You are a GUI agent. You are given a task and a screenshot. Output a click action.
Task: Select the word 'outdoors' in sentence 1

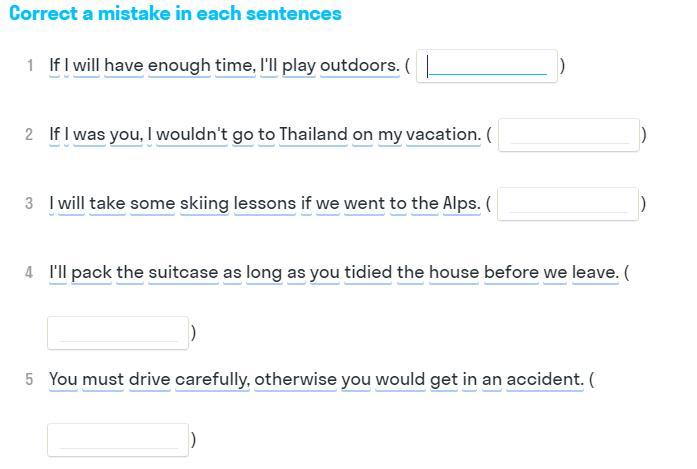point(360,65)
